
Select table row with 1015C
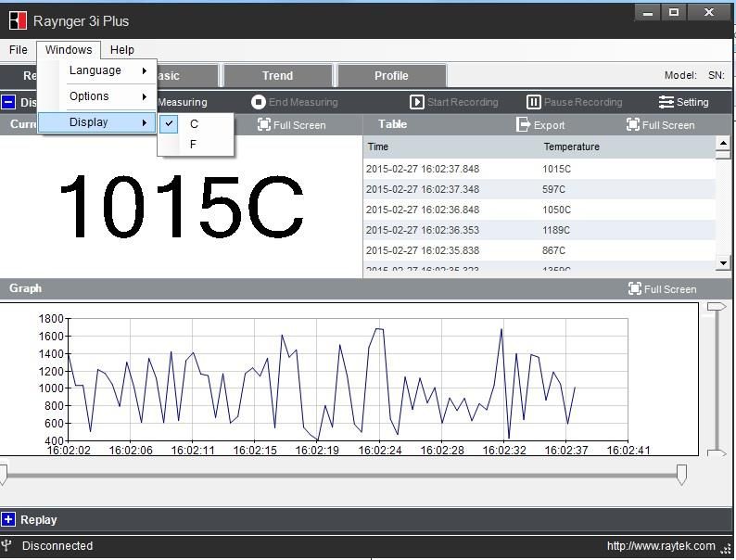pyautogui.click(x=539, y=169)
